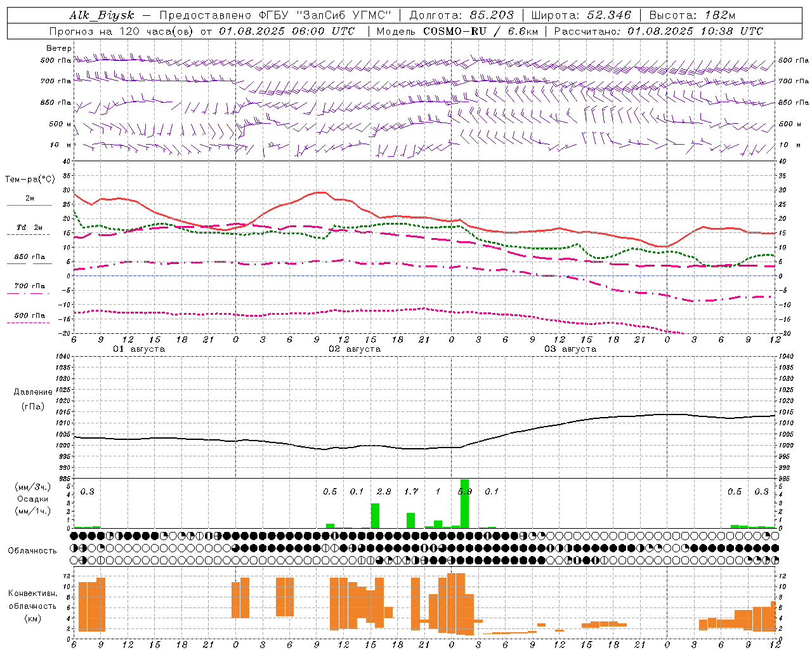Select the 5.9 precipitation value

click(465, 491)
